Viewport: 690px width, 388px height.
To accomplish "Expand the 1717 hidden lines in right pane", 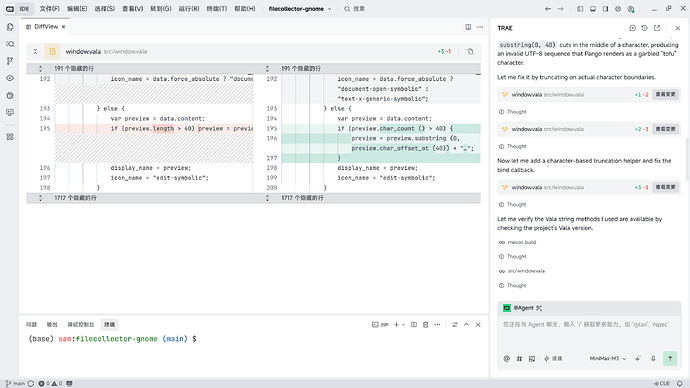I will tap(267, 198).
